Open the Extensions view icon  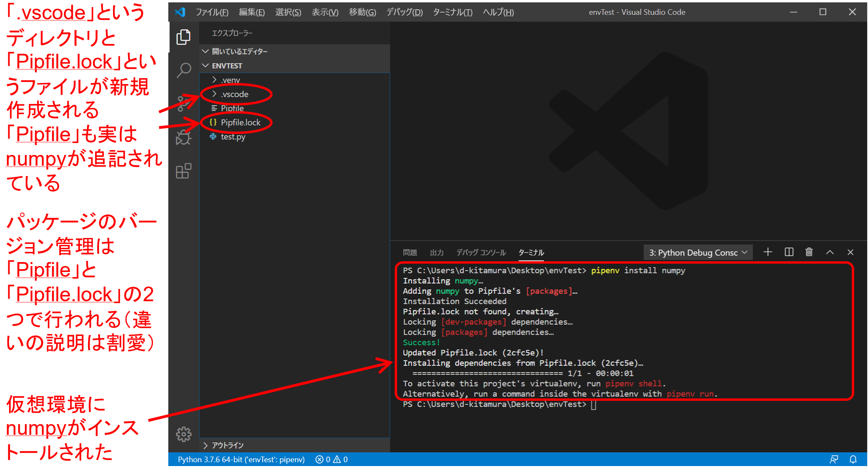[183, 171]
